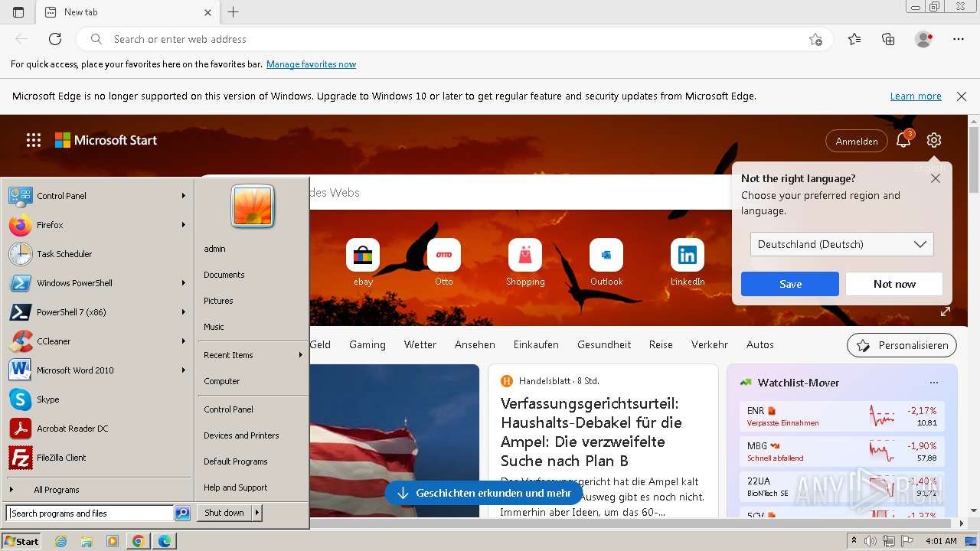Launch CCleaner from Start menu
The height and width of the screenshot is (551, 980).
pos(97,341)
